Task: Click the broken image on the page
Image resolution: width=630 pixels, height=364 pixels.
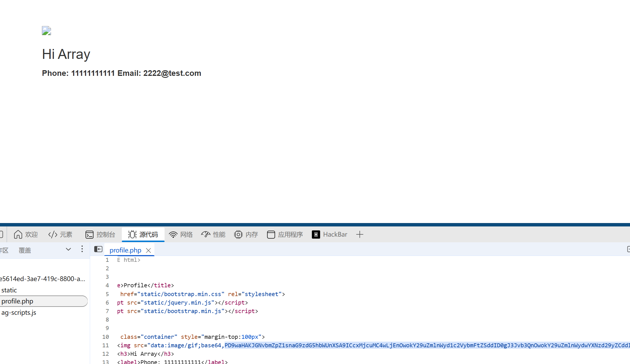Action: point(46,31)
